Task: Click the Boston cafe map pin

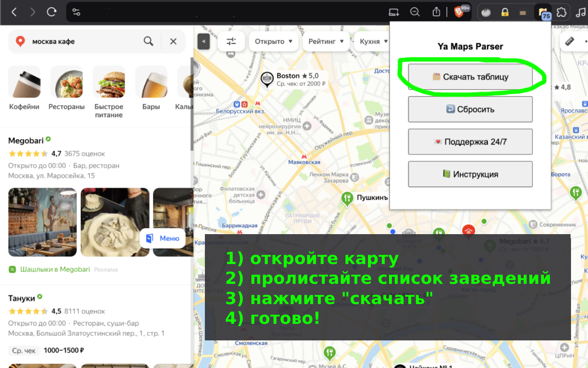Action: 267,80
